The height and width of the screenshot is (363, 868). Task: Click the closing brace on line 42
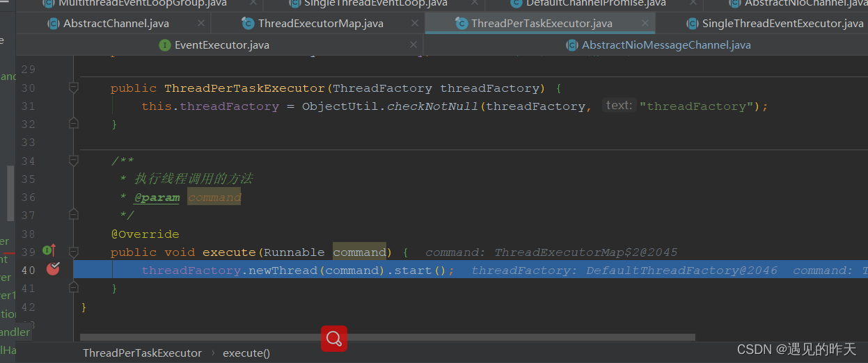coord(84,307)
